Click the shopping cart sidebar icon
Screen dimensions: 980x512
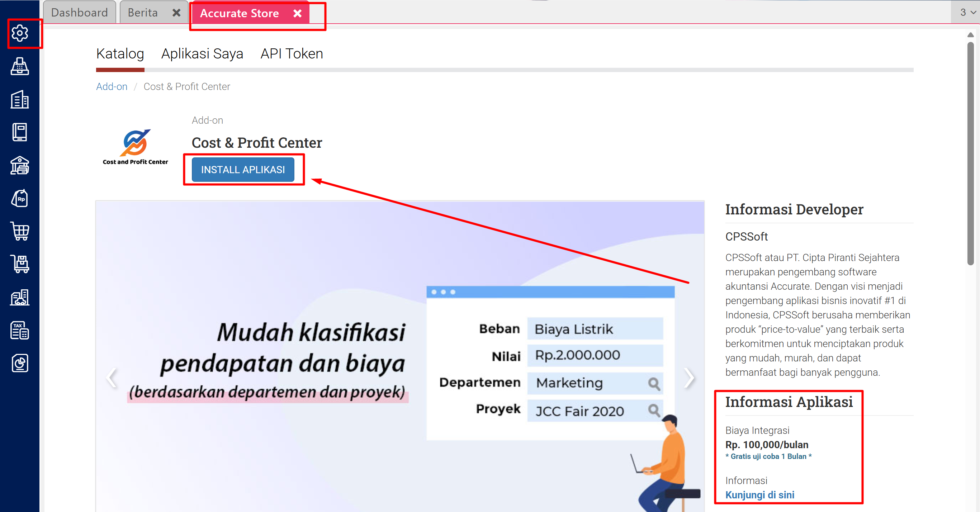point(20,231)
